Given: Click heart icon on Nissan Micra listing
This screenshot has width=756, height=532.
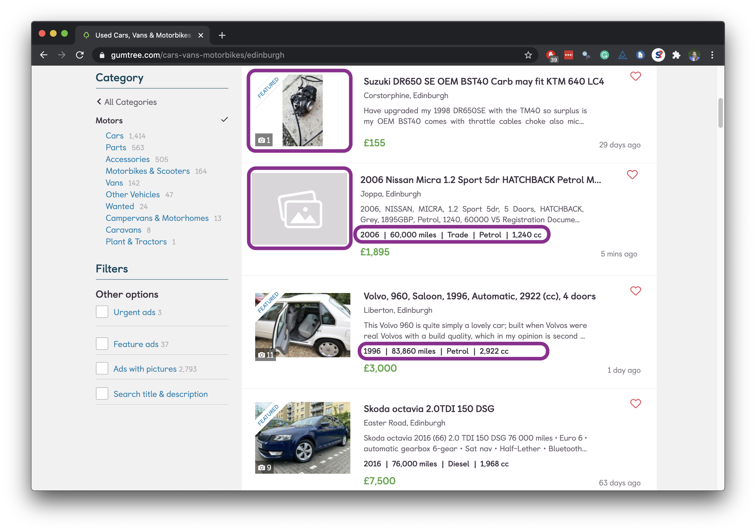Looking at the screenshot, I should pos(632,174).
